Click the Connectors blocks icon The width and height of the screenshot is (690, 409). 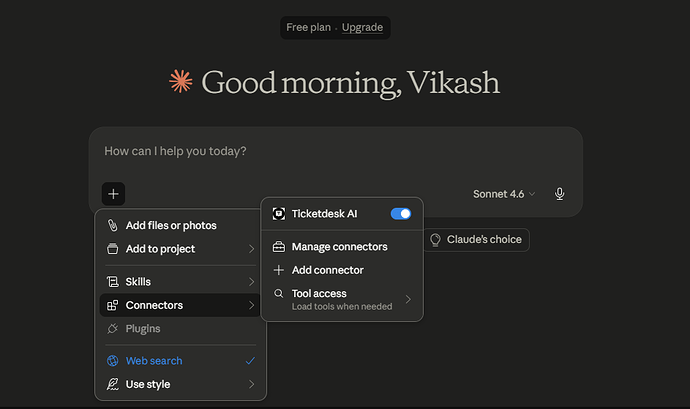coord(113,305)
